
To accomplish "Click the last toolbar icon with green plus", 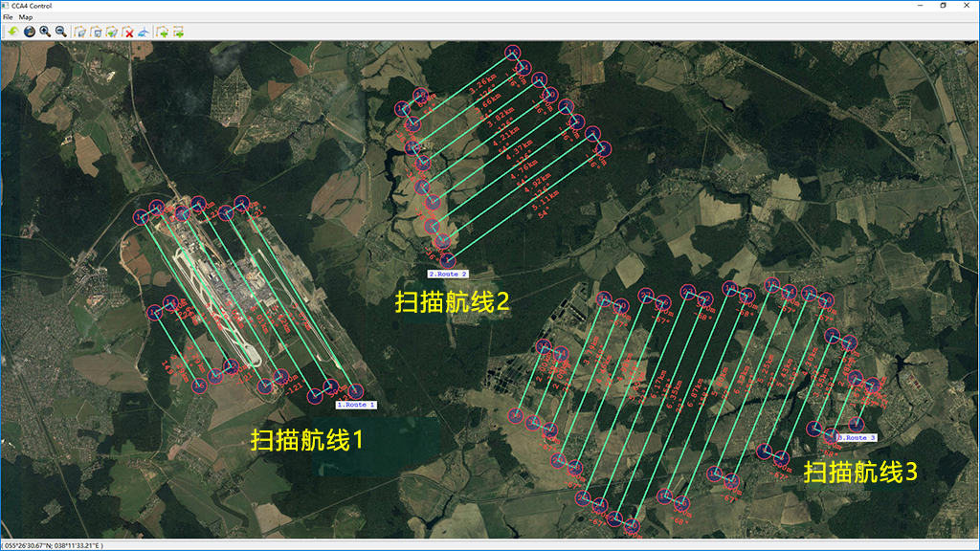I will click(179, 32).
